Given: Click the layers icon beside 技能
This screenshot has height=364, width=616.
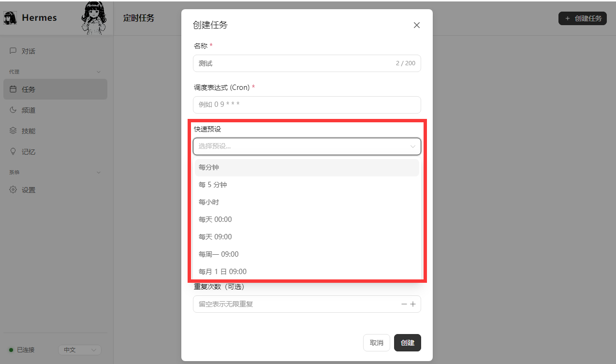Looking at the screenshot, I should click(x=13, y=131).
